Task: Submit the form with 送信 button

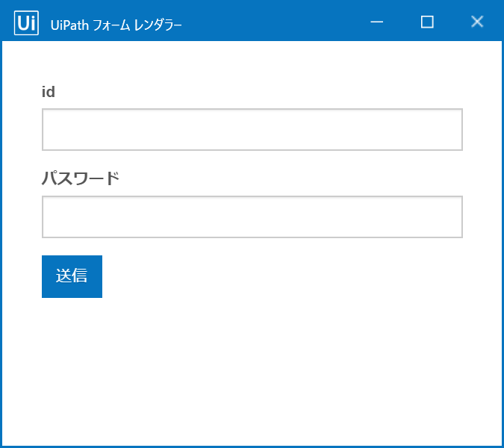Action: (x=72, y=276)
